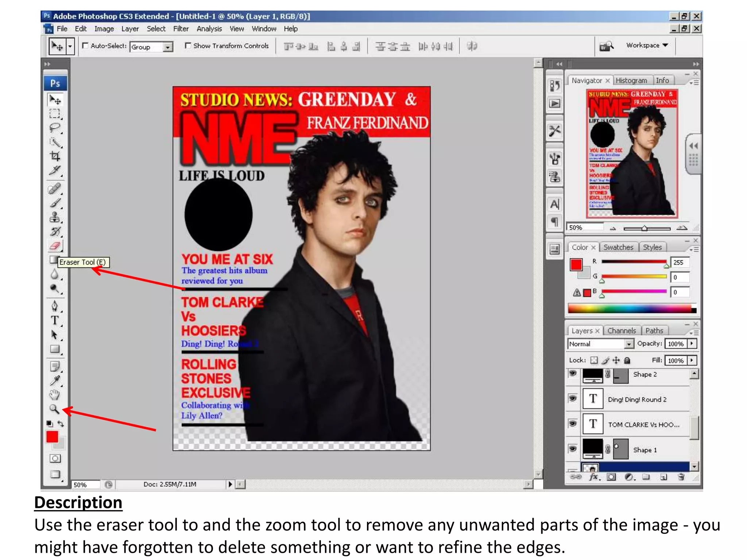Screen dimensions: 747x560
Task: Toggle lock all for layer
Action: (x=627, y=360)
